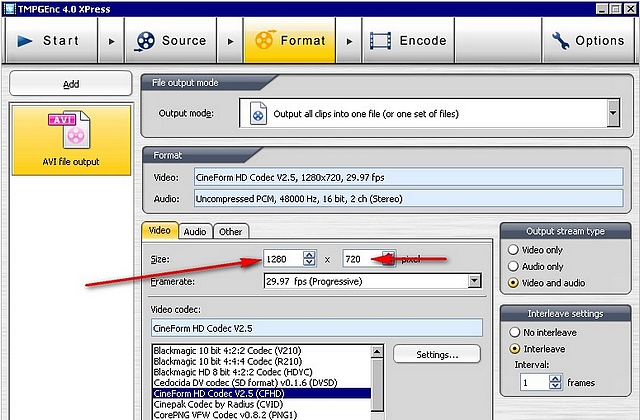Select Video and audio output stream
The height and width of the screenshot is (420, 640).
point(513,282)
